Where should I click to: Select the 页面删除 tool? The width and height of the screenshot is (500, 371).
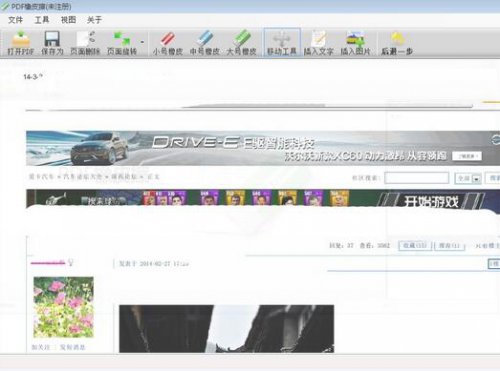85,43
